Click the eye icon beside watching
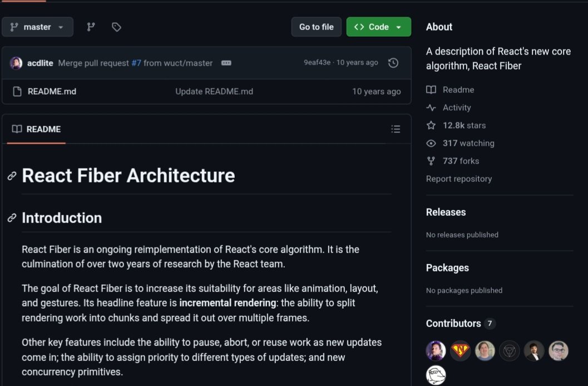 (431, 143)
